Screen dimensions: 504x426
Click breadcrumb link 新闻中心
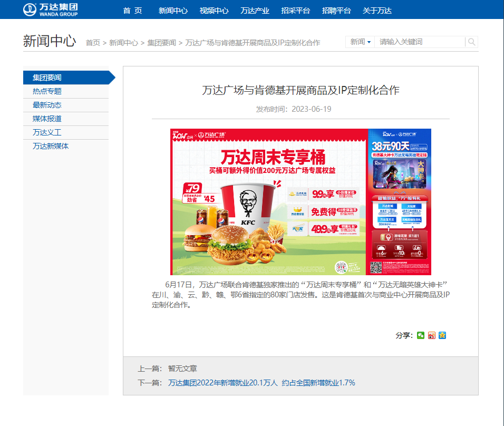pos(123,43)
